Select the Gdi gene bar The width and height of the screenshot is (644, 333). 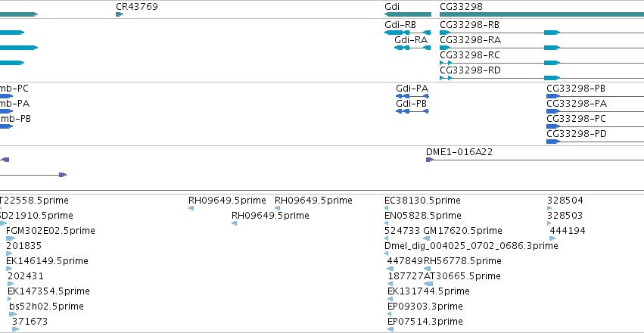pos(408,14)
